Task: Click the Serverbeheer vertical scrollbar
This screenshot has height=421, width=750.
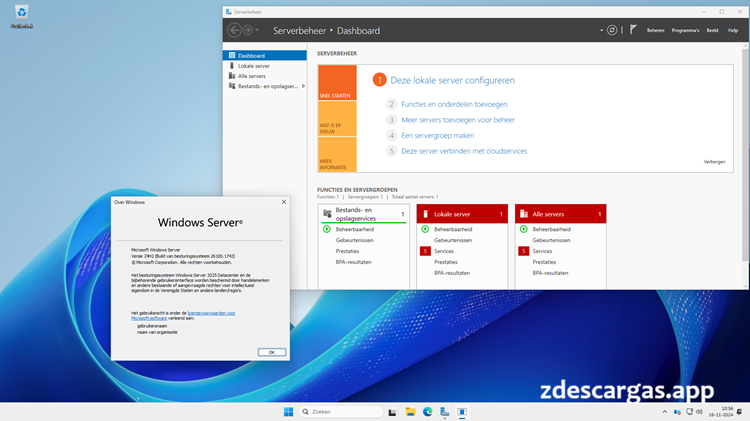Action: tap(745, 153)
